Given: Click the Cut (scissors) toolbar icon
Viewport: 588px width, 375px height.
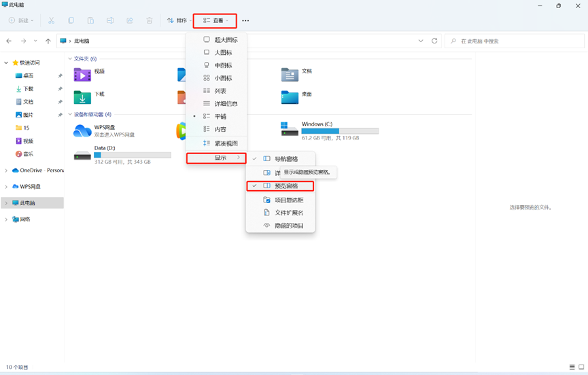Looking at the screenshot, I should point(51,21).
